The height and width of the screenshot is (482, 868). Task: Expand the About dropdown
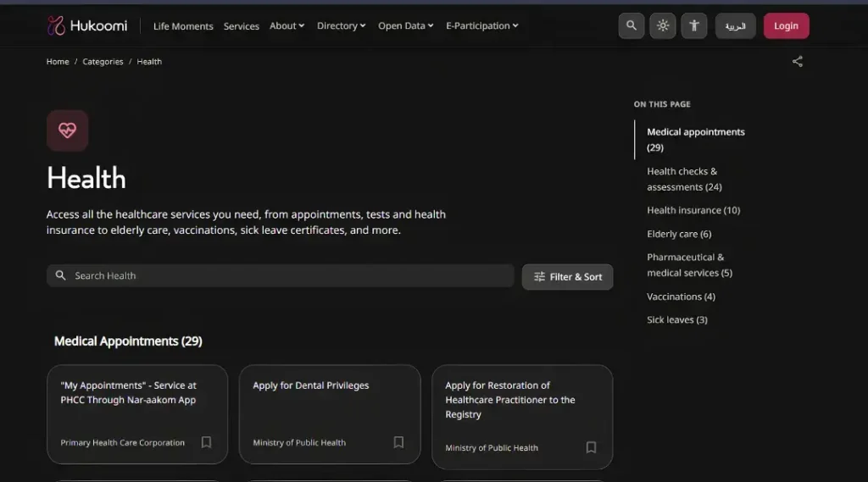tap(287, 25)
